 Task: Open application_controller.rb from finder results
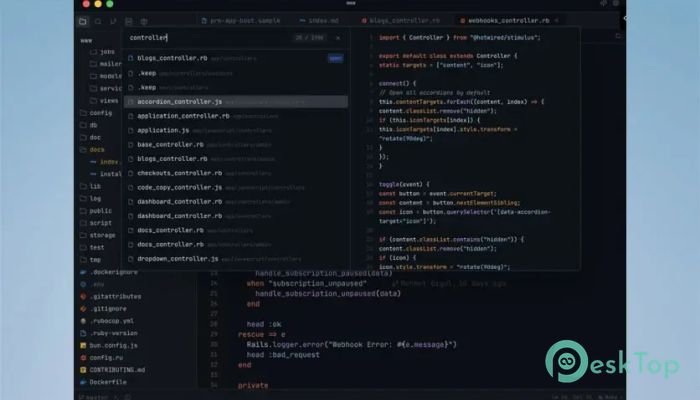pos(236,116)
